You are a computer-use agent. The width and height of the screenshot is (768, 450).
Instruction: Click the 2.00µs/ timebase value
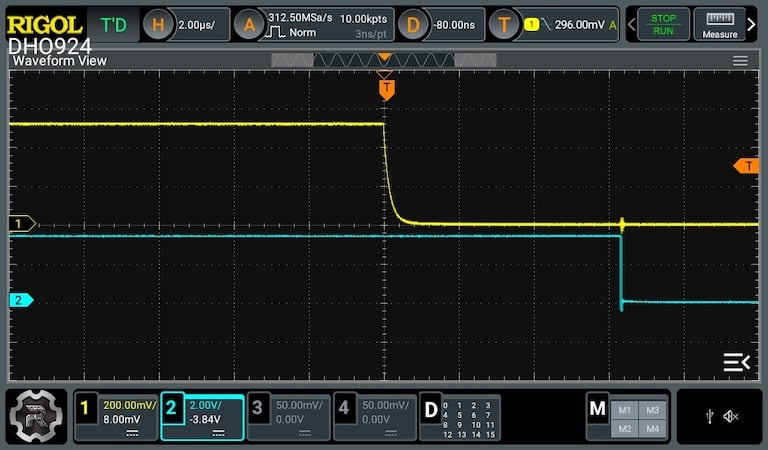coord(196,25)
